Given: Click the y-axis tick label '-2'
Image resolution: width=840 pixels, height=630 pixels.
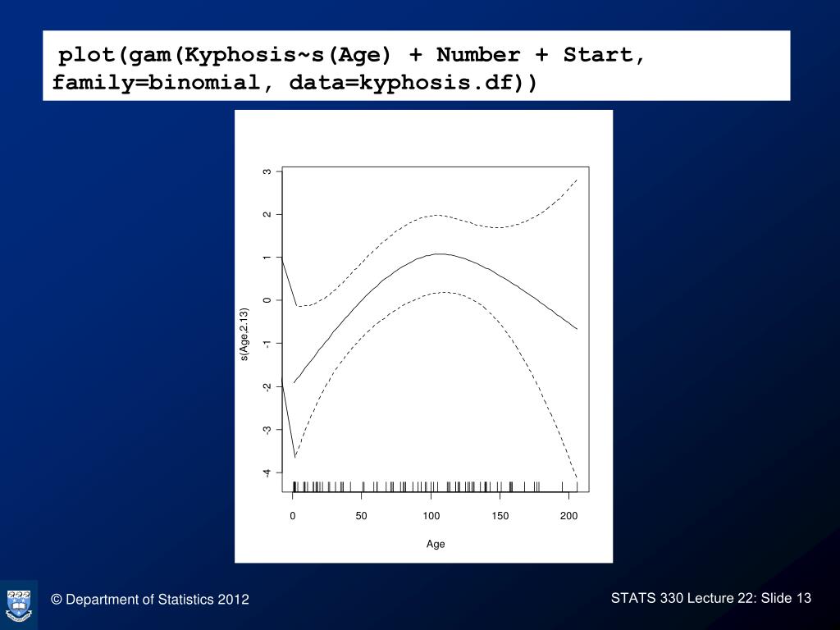Looking at the screenshot, I should click(x=267, y=387).
